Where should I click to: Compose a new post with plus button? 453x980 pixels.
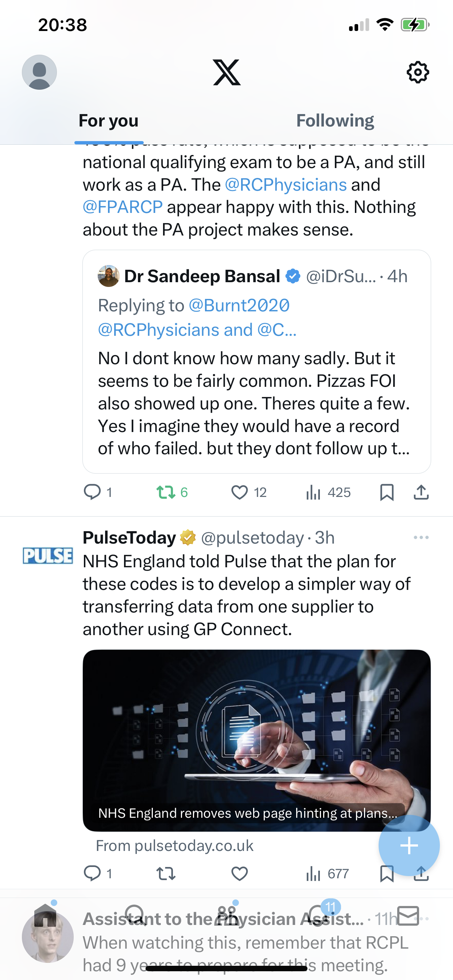tap(409, 845)
